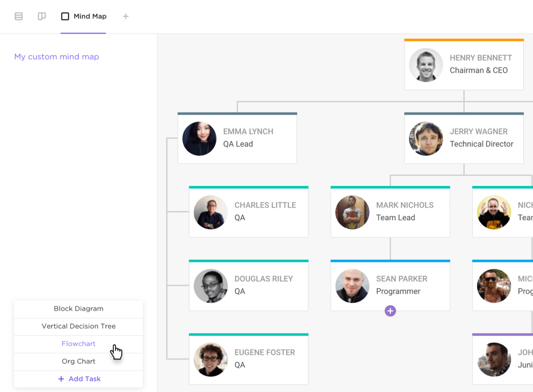
Task: Open My custom mind map link
Action: [x=57, y=57]
